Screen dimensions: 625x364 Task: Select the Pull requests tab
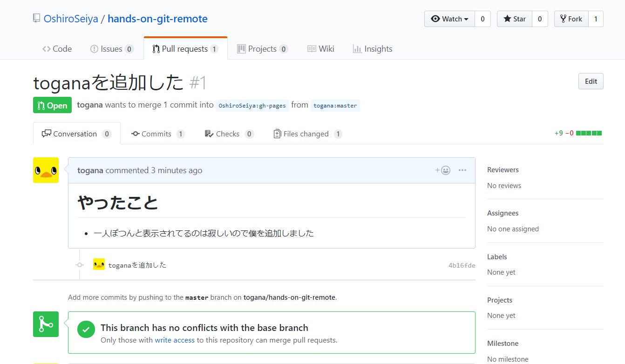click(185, 49)
